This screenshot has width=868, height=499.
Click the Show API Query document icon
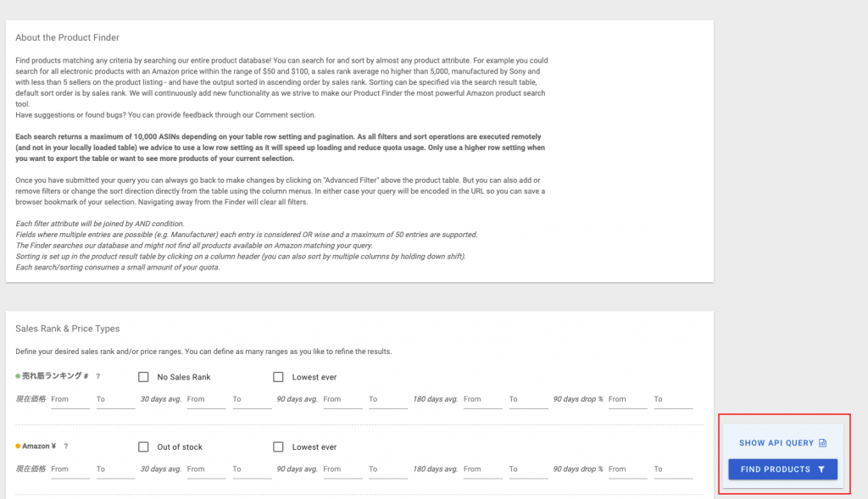[x=822, y=443]
